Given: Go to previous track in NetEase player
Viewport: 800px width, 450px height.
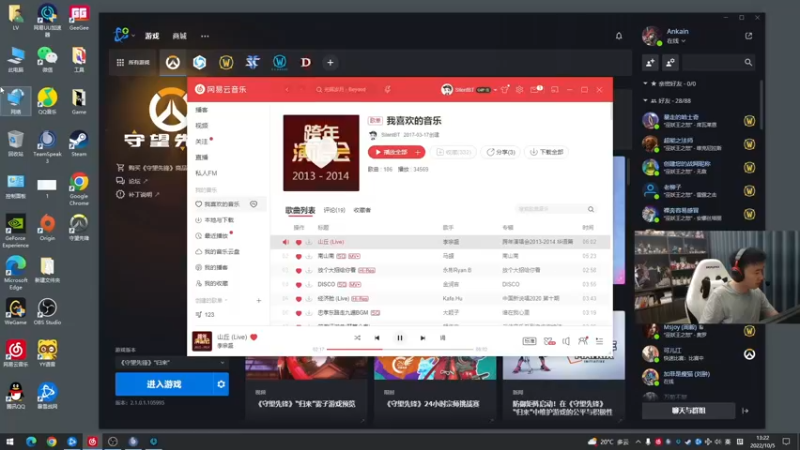Looking at the screenshot, I should 377,338.
